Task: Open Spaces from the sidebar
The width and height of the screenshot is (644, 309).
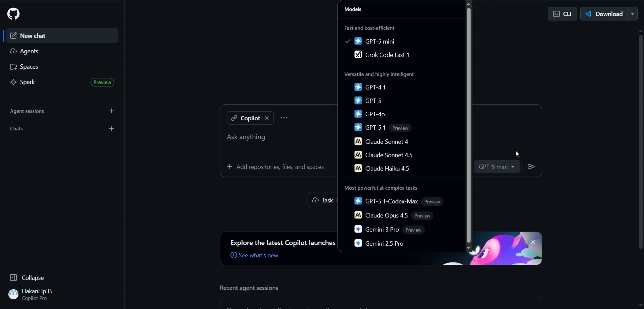Action: click(62, 67)
